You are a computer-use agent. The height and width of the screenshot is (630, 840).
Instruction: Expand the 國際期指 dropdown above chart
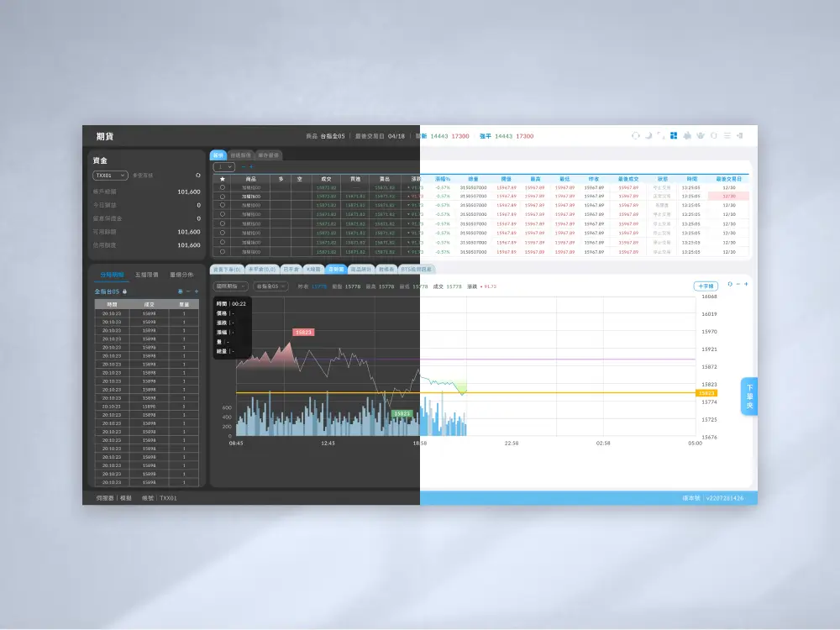pos(231,286)
